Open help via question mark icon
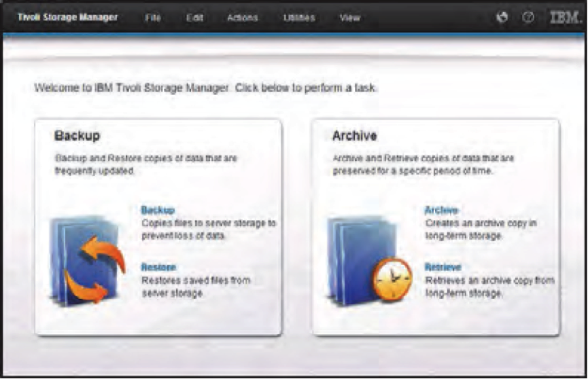The height and width of the screenshot is (379, 588). [x=528, y=17]
